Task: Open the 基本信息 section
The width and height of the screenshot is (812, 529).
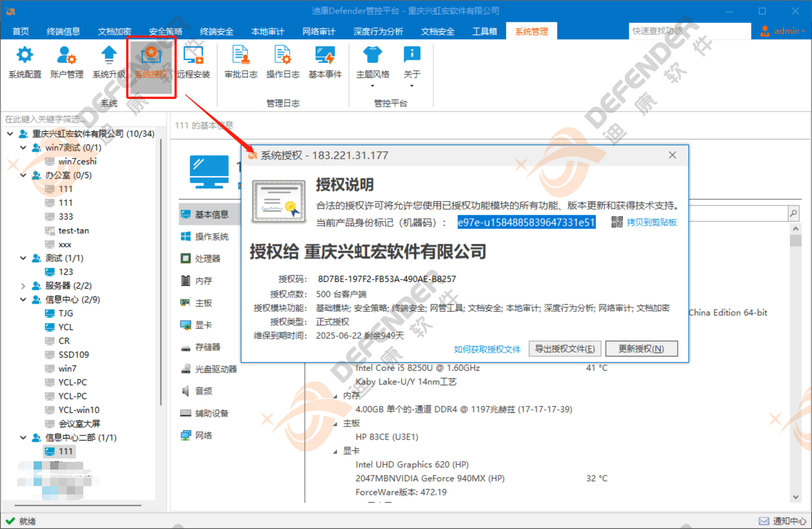Action: tap(209, 214)
